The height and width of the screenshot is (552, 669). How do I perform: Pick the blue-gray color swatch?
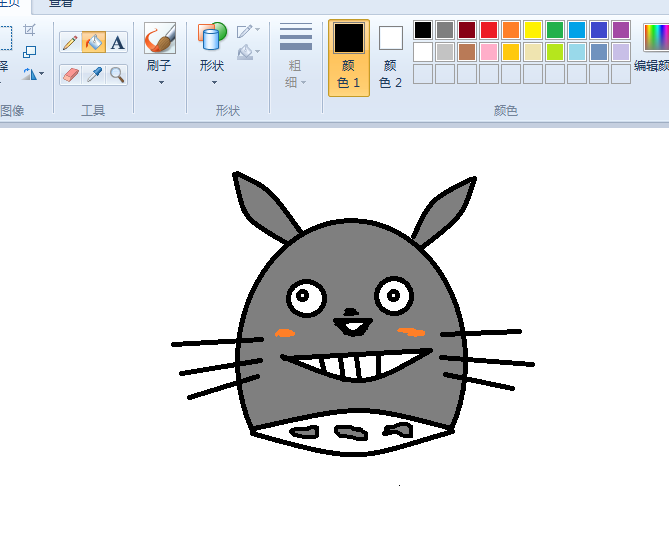coord(599,52)
